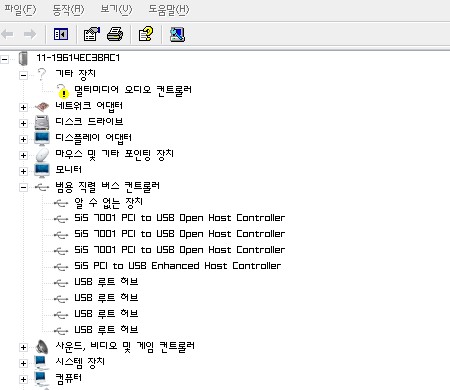The image size is (450, 390).
Task: Select 알 수 없는 장치 device
Action: click(108, 202)
